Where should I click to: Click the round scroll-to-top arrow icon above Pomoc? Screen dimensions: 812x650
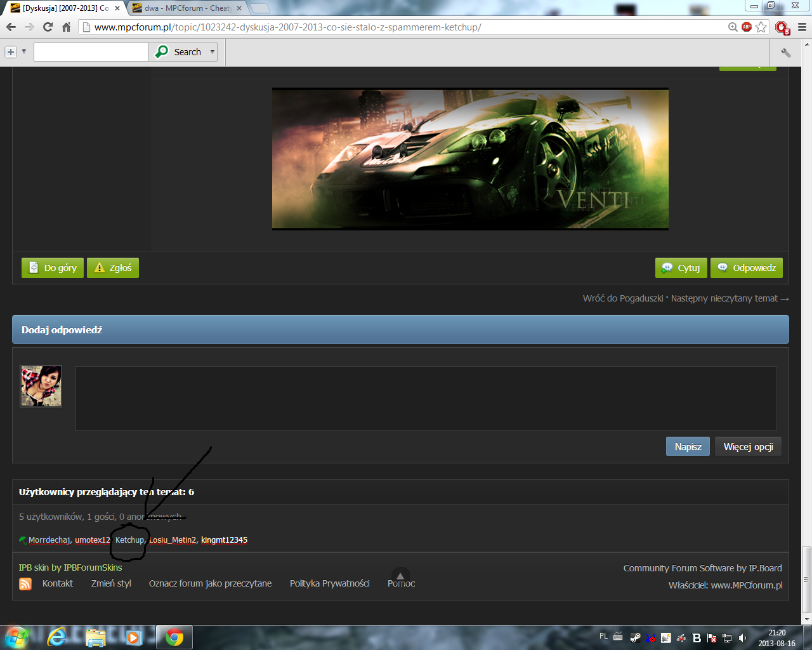400,576
